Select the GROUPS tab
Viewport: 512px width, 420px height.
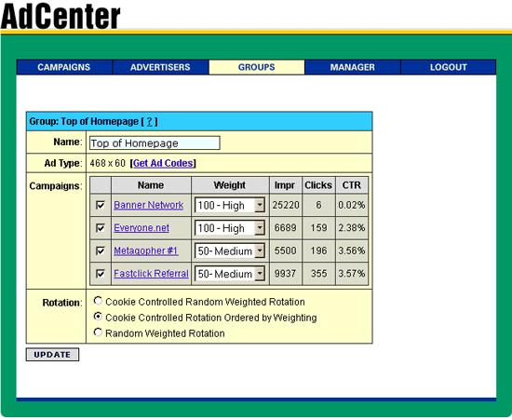coord(257,67)
